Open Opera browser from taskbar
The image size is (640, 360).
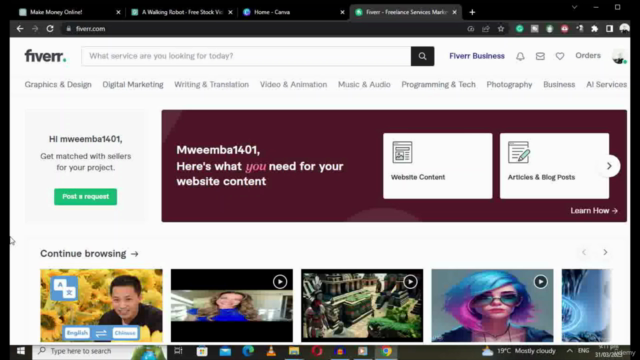point(317,351)
